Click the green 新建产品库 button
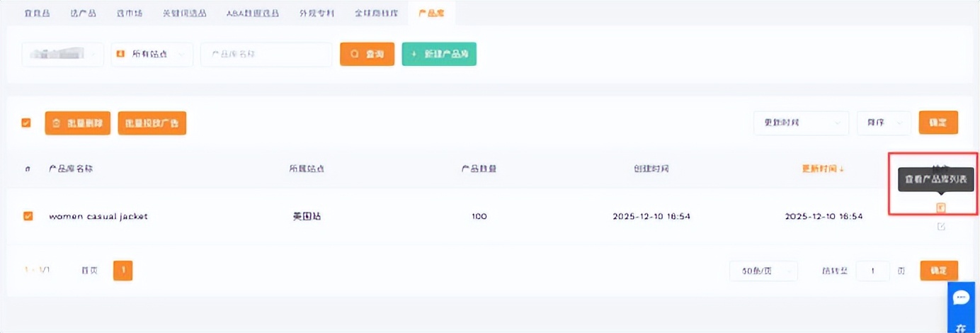Viewport: 980px width, 333px height. [439, 55]
